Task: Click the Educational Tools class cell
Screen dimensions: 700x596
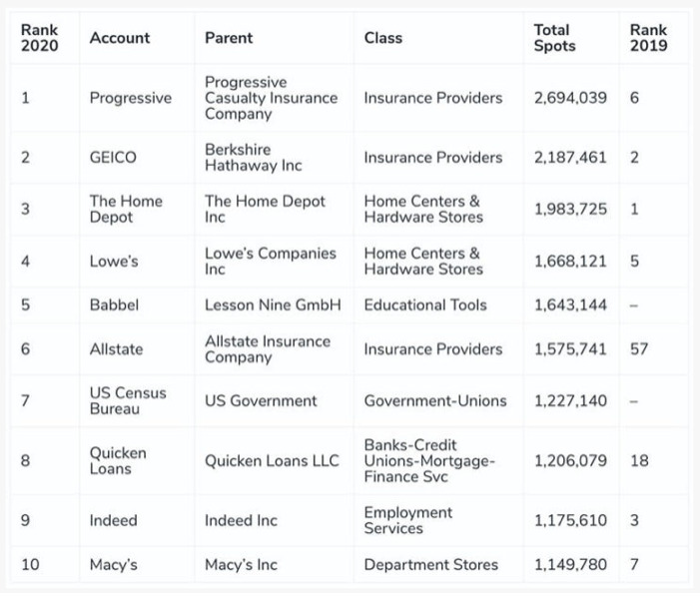Action: 425,304
